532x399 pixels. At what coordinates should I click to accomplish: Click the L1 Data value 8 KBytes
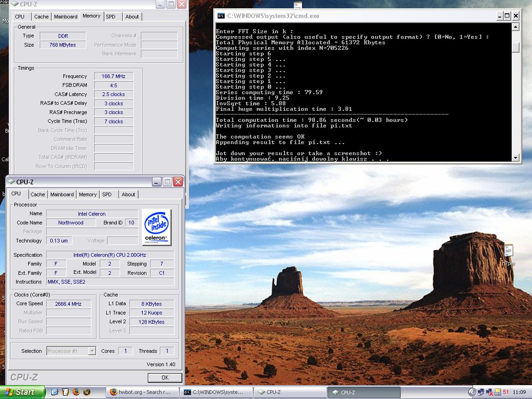tap(151, 304)
